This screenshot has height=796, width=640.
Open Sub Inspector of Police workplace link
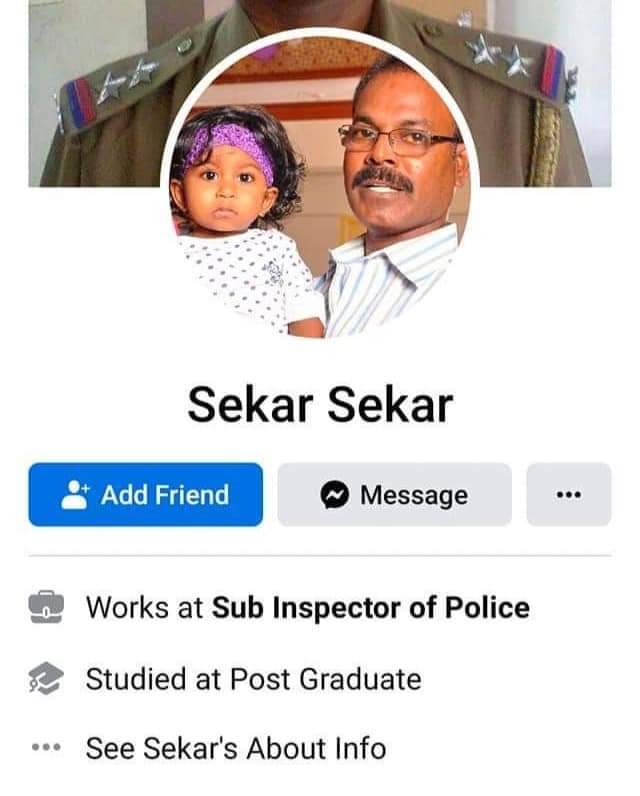[370, 607]
